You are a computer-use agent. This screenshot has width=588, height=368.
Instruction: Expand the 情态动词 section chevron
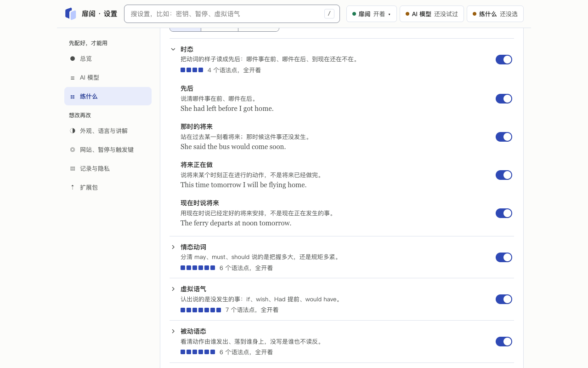tap(173, 247)
